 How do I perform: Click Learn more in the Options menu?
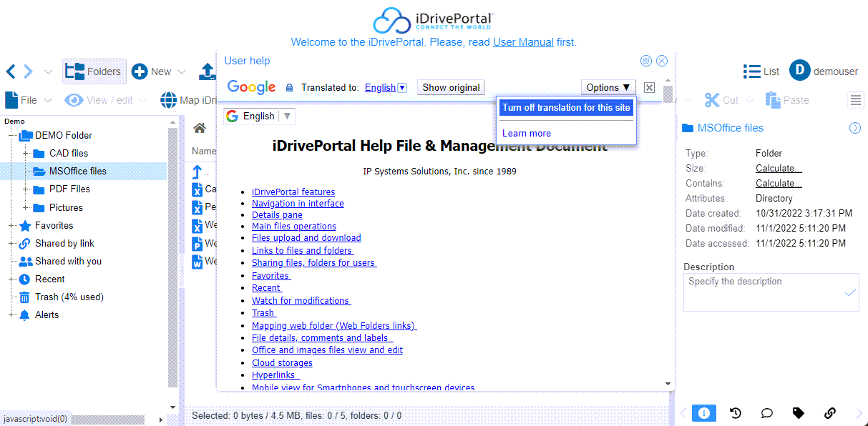(526, 133)
